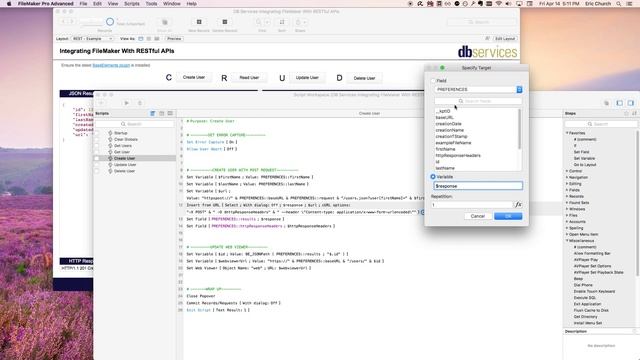Open the Layout REST - Example dropdown

pos(93,39)
